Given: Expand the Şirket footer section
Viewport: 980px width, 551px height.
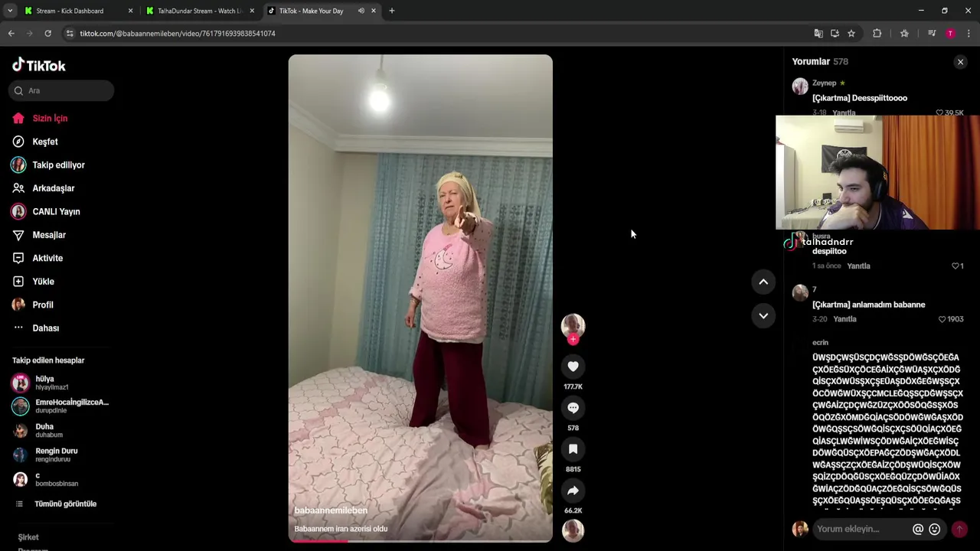Looking at the screenshot, I should pyautogui.click(x=28, y=537).
